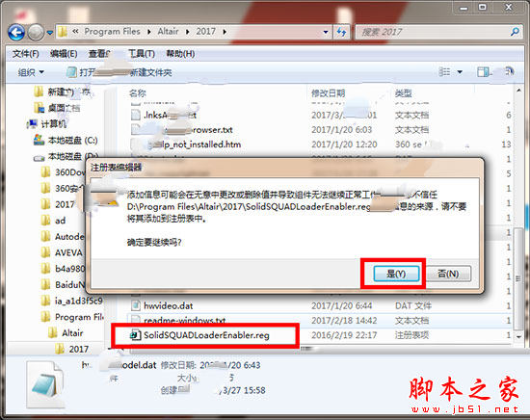Image resolution: width=530 pixels, height=420 pixels.
Task: Click the file list scroll down arrow
Action: pos(518,336)
